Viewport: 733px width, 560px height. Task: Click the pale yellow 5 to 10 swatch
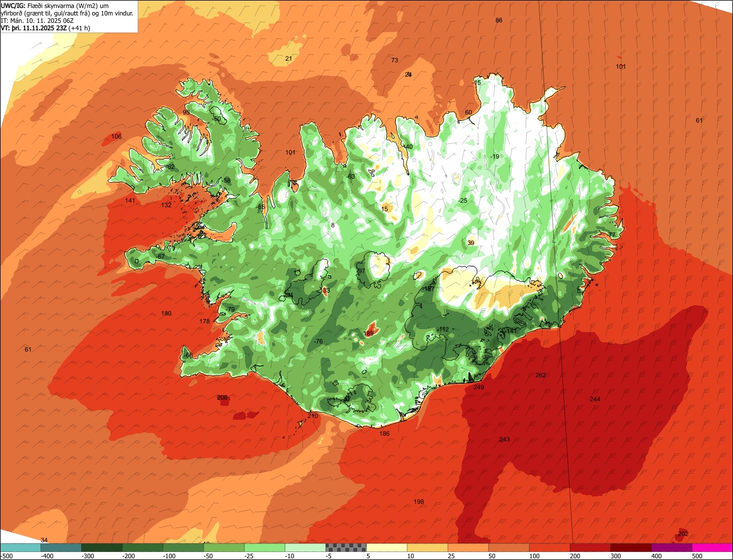(x=387, y=547)
